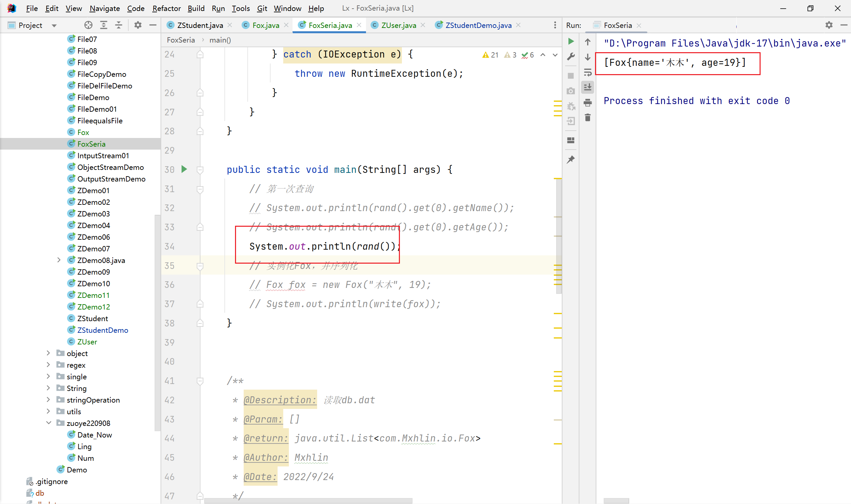Expand the regex folder in project tree
This screenshot has height=504, width=851.
(48, 365)
